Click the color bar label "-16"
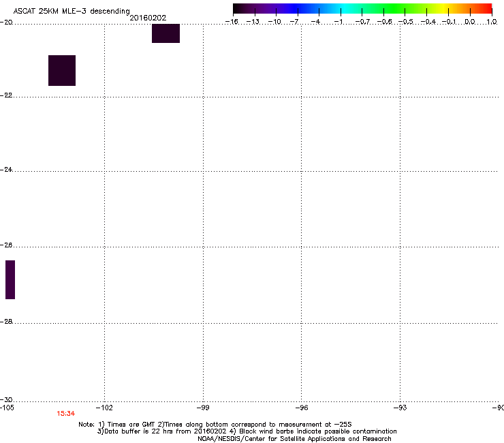The height and width of the screenshot is (443, 504). tap(232, 22)
